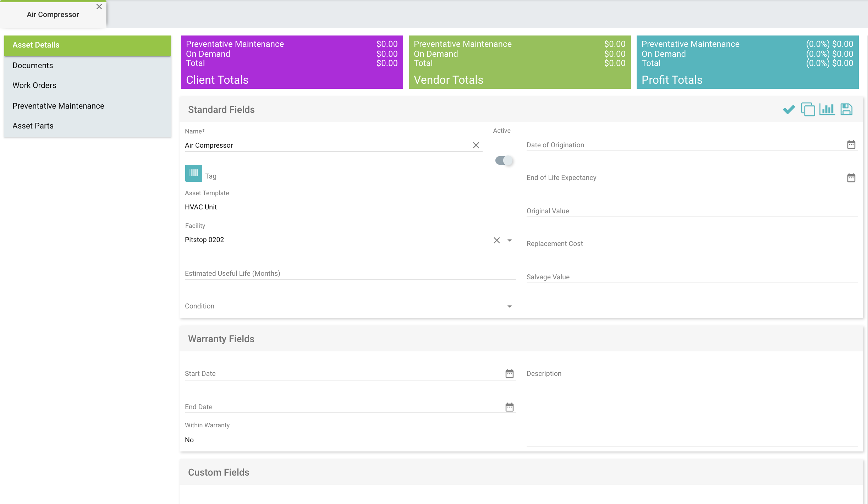Clear the Pitstop 0202 facility selection
The height and width of the screenshot is (504, 868).
[x=496, y=240]
